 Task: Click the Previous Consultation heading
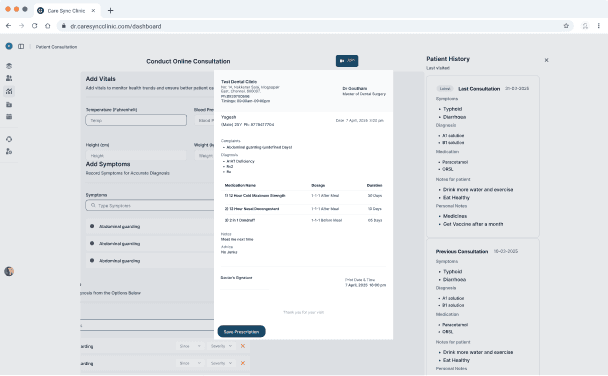(x=462, y=252)
